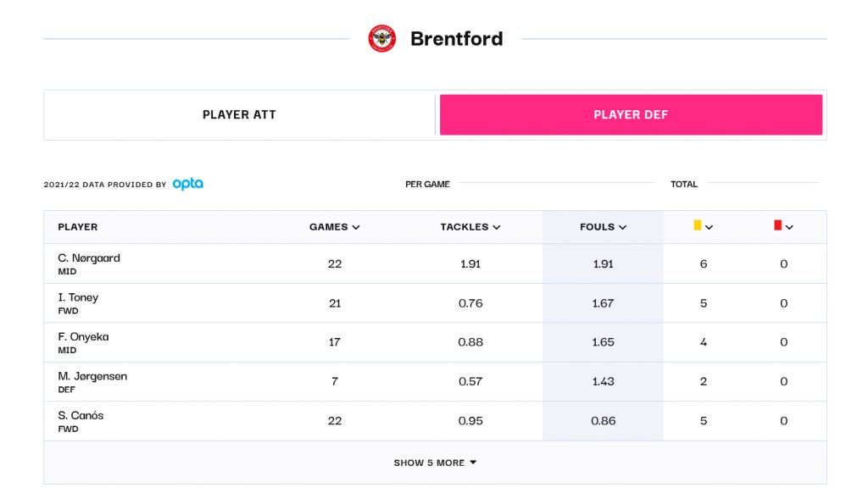
Task: Switch to the PLAYER ATT tab
Action: coord(239,115)
